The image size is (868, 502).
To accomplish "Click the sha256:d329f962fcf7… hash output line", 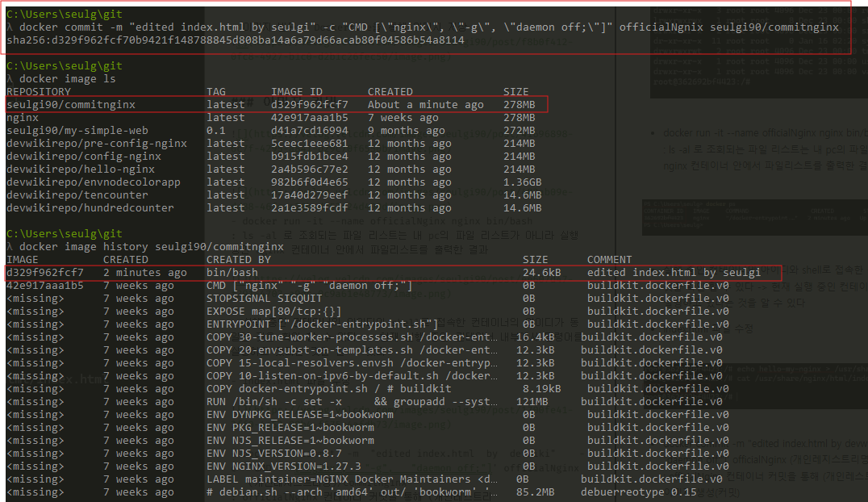I will click(236, 40).
